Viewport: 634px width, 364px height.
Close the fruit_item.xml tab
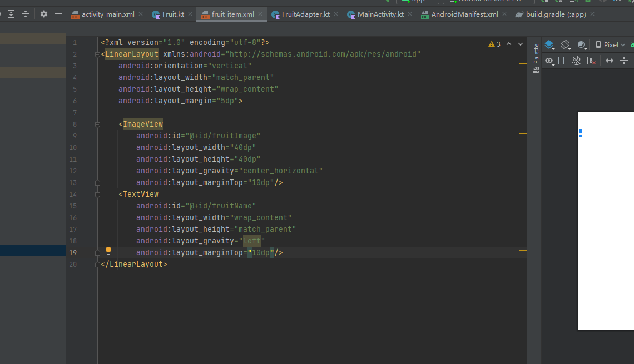260,14
